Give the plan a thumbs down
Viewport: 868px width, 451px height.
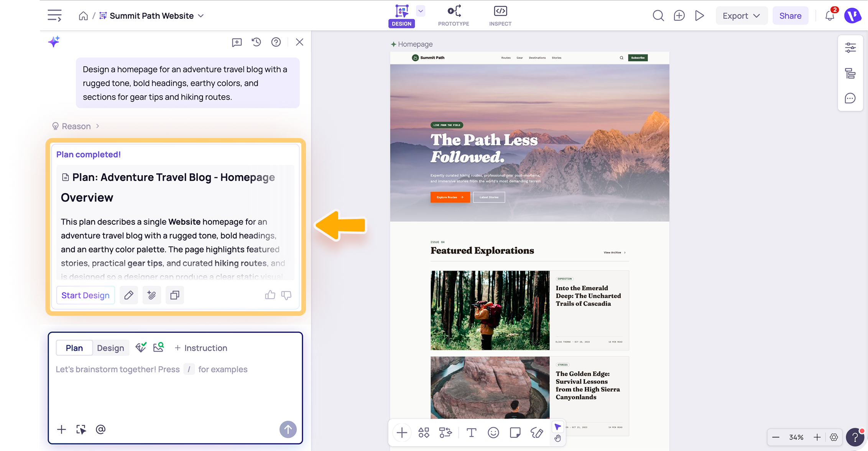pyautogui.click(x=286, y=295)
